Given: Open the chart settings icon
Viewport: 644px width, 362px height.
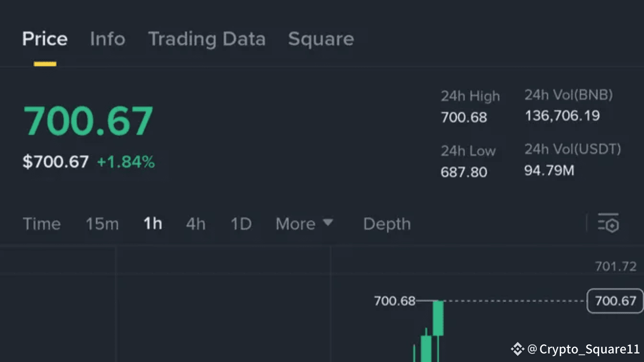Looking at the screenshot, I should tap(608, 224).
